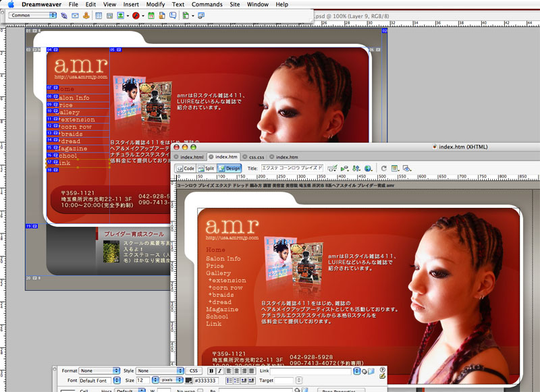Open the Site menu
The height and width of the screenshot is (392, 540).
[x=234, y=5]
